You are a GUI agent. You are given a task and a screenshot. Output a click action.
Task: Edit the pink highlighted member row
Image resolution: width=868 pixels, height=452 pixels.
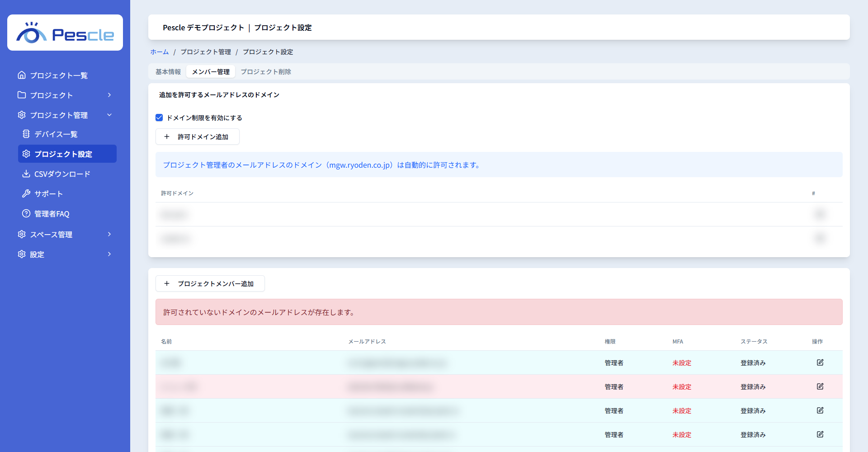point(820,386)
